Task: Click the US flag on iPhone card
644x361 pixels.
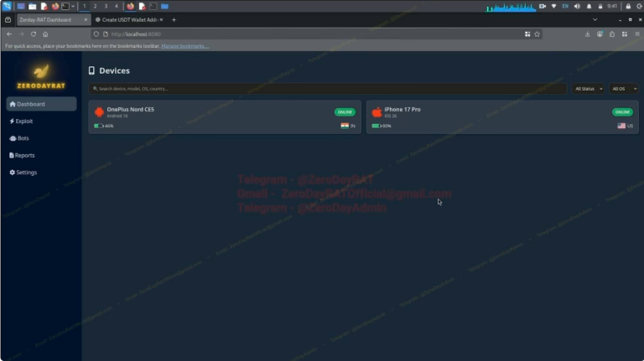Action: coord(621,126)
